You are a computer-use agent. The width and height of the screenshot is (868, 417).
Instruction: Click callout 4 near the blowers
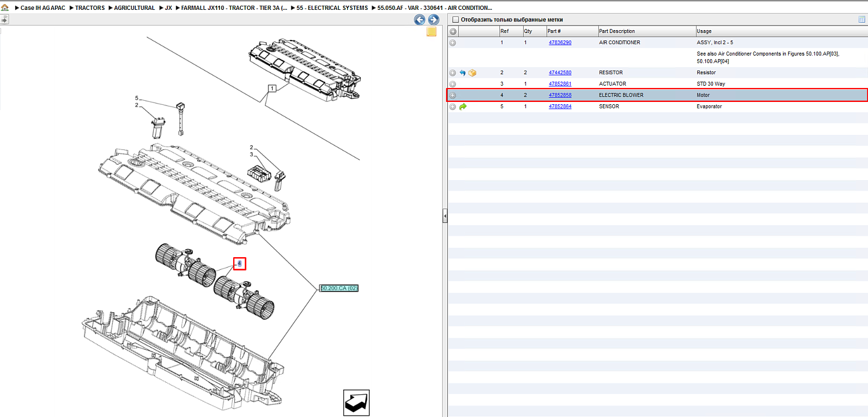coord(240,264)
